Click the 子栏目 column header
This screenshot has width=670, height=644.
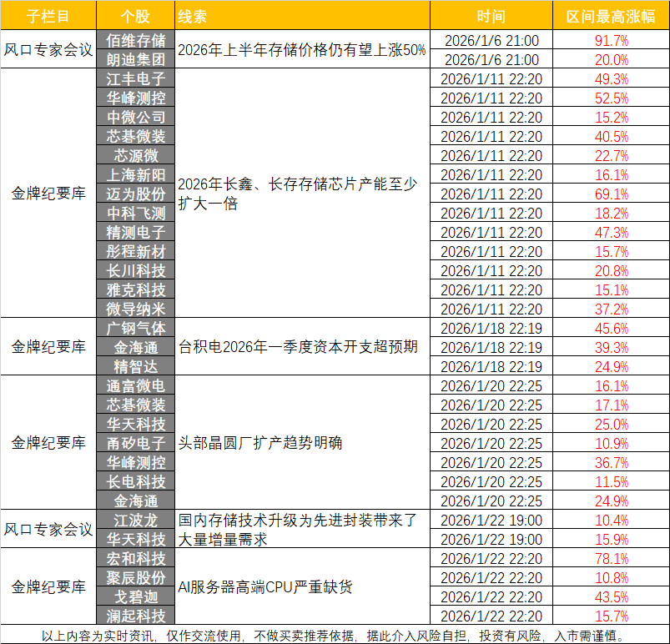[48, 16]
